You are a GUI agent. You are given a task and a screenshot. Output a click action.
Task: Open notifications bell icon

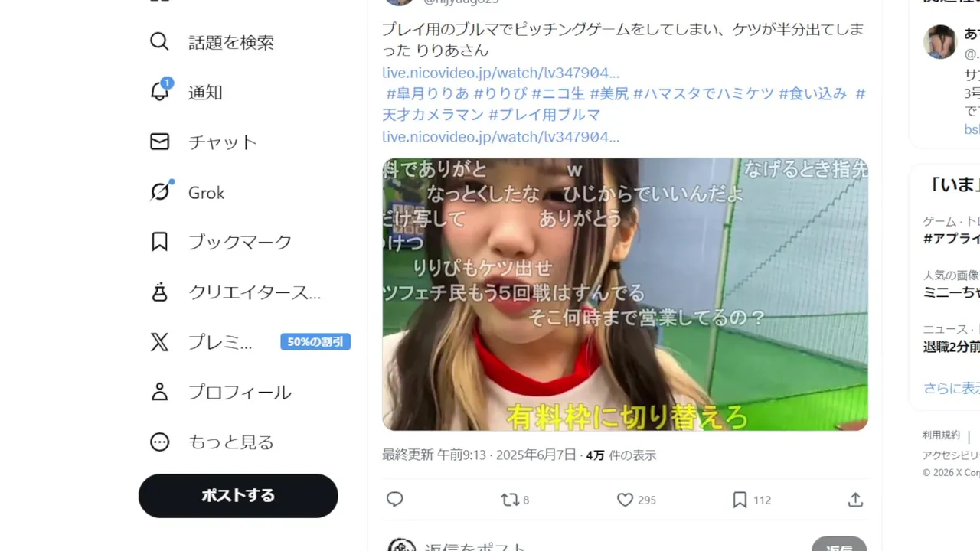point(159,91)
